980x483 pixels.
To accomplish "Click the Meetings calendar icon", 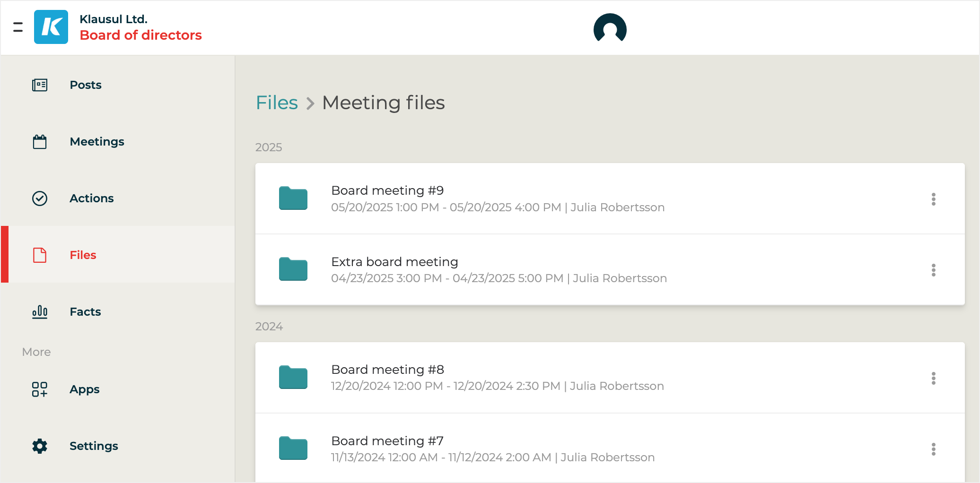I will 40,142.
